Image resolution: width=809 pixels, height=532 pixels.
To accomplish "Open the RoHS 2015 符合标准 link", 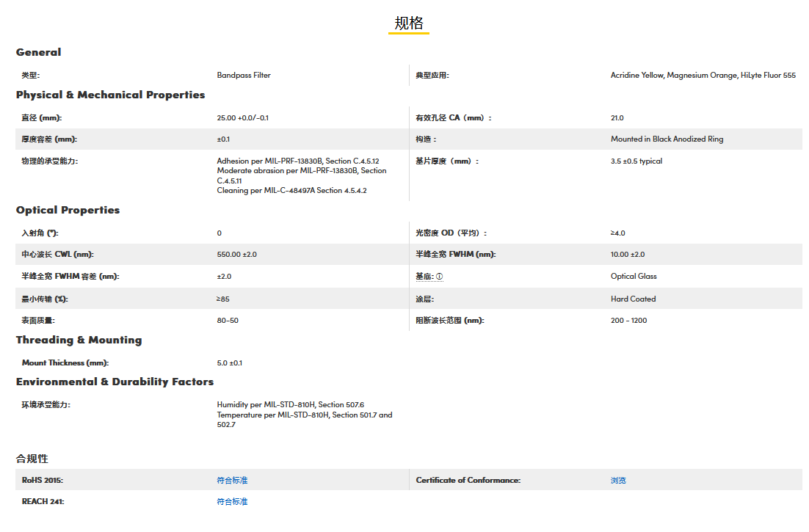I will (232, 480).
